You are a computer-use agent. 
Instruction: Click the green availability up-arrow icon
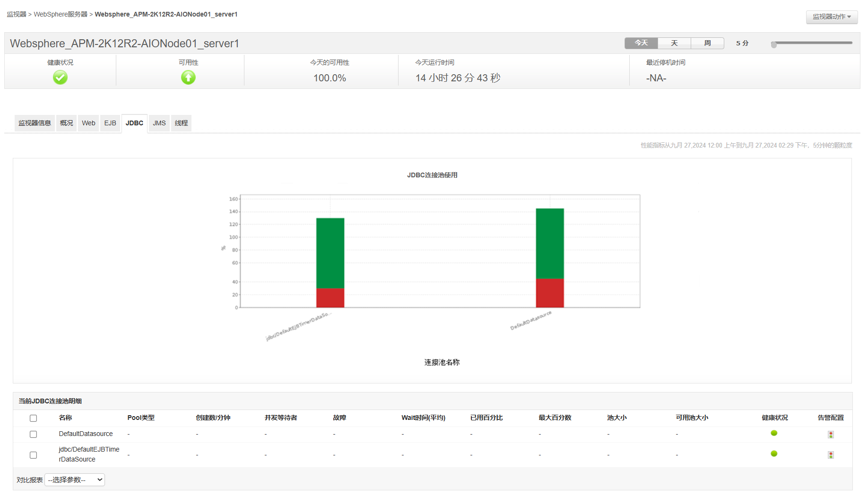(188, 77)
